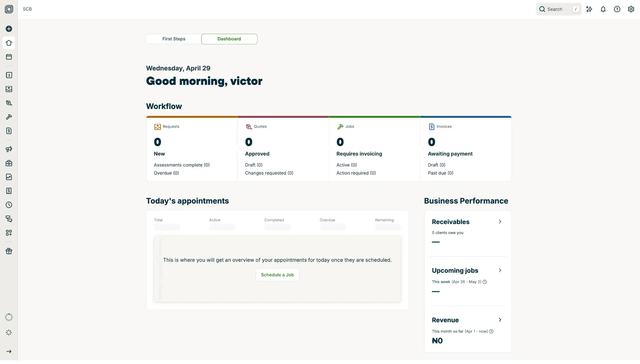Click 'Action required (0)' under Jobs

(x=356, y=173)
